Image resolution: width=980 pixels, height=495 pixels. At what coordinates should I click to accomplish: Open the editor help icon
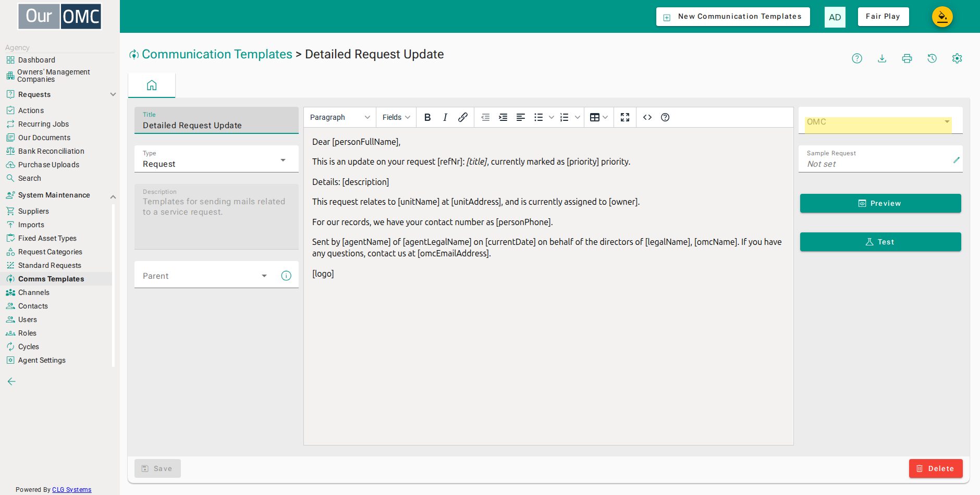(x=665, y=117)
